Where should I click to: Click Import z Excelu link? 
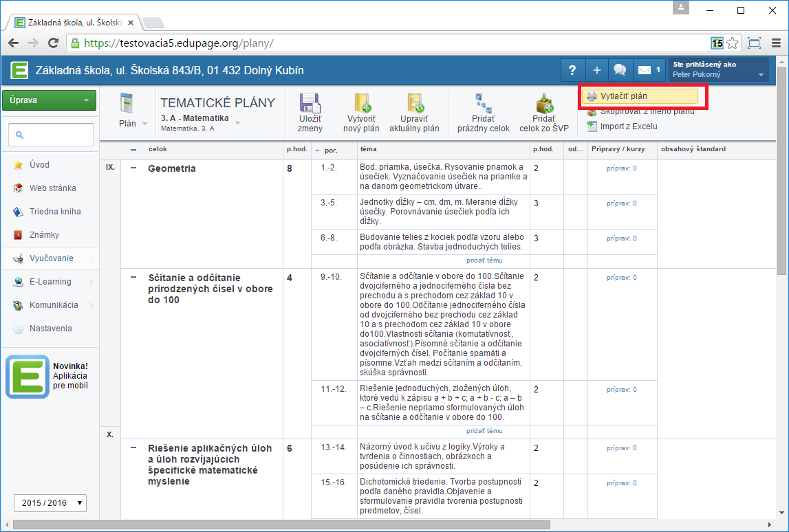point(628,126)
